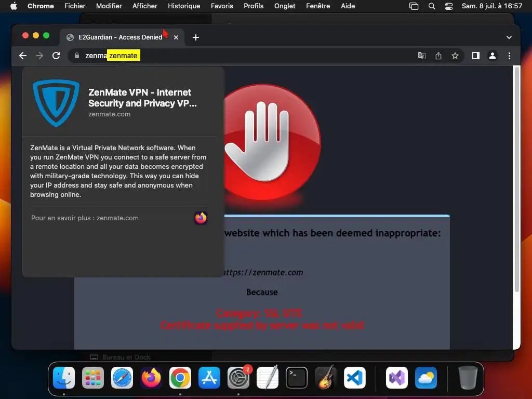Bookmark this page with the star icon

tap(455, 56)
